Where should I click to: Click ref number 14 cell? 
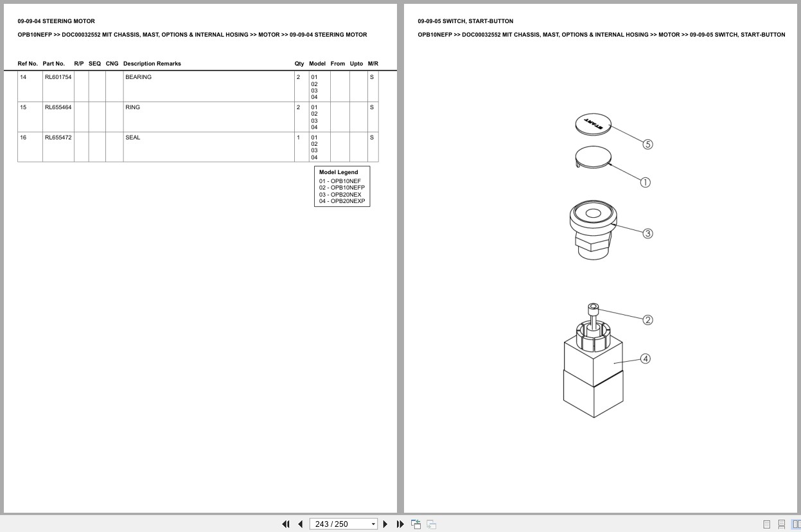pyautogui.click(x=30, y=87)
